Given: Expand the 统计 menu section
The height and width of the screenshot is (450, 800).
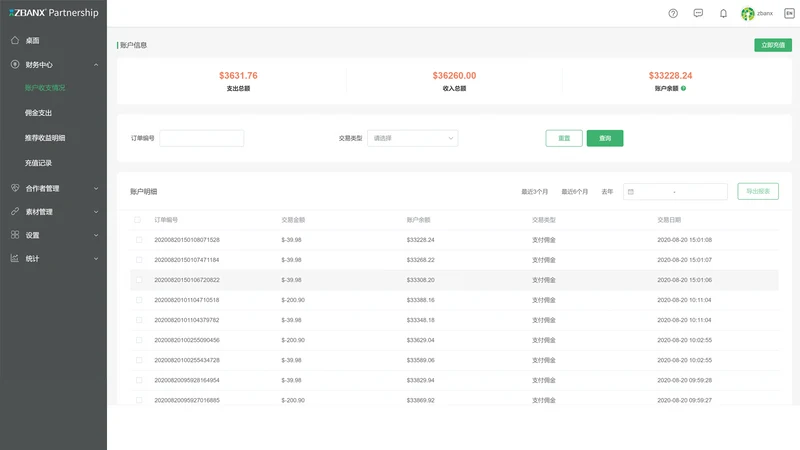Looking at the screenshot, I should coord(96,259).
